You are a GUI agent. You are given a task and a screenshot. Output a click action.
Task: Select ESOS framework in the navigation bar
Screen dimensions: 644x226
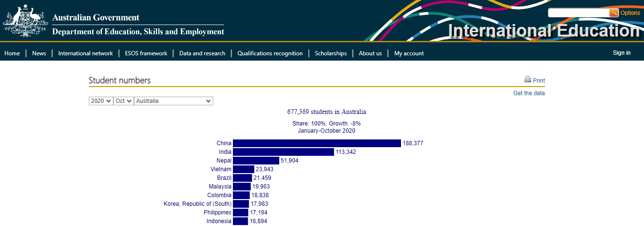pos(146,53)
